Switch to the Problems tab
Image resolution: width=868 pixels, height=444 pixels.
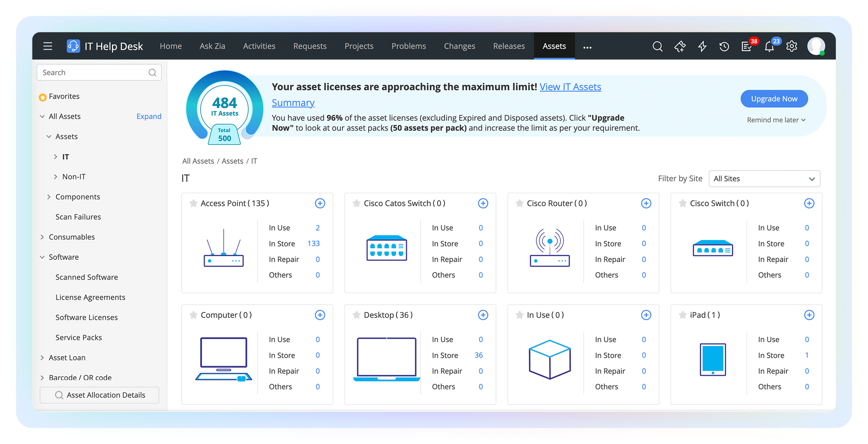tap(409, 46)
